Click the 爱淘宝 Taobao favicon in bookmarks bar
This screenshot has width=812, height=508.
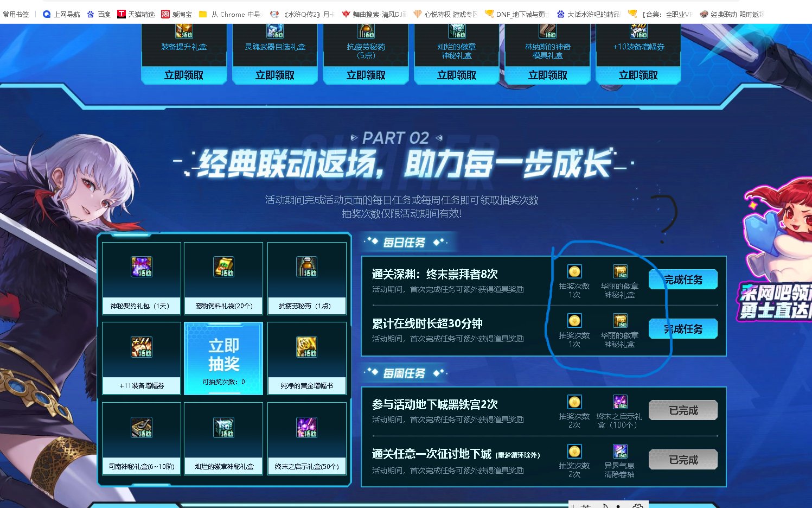165,14
